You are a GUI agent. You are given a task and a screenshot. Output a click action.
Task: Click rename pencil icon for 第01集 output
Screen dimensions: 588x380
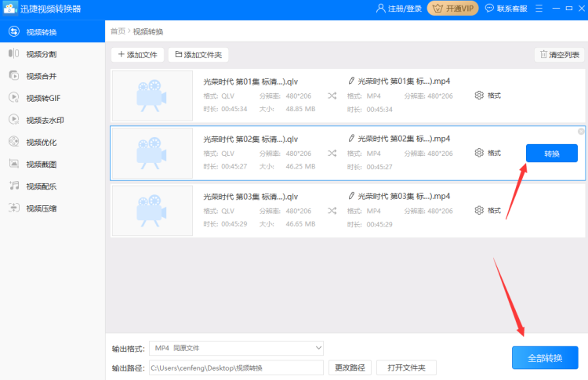pos(351,81)
